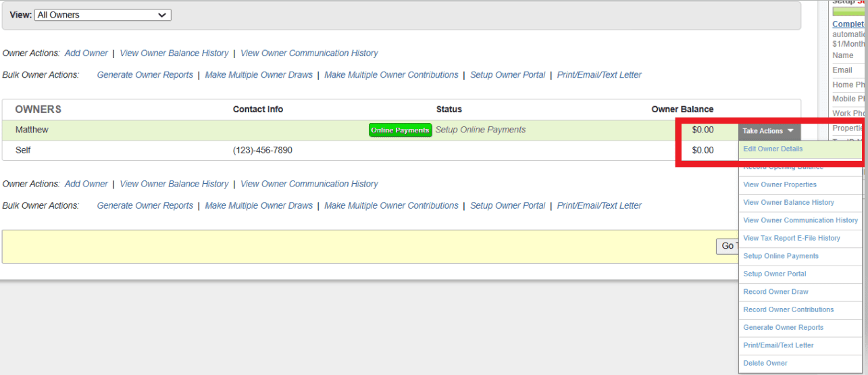Choose Record Owner Draw in menu
Image resolution: width=868 pixels, height=375 pixels.
pyautogui.click(x=775, y=292)
